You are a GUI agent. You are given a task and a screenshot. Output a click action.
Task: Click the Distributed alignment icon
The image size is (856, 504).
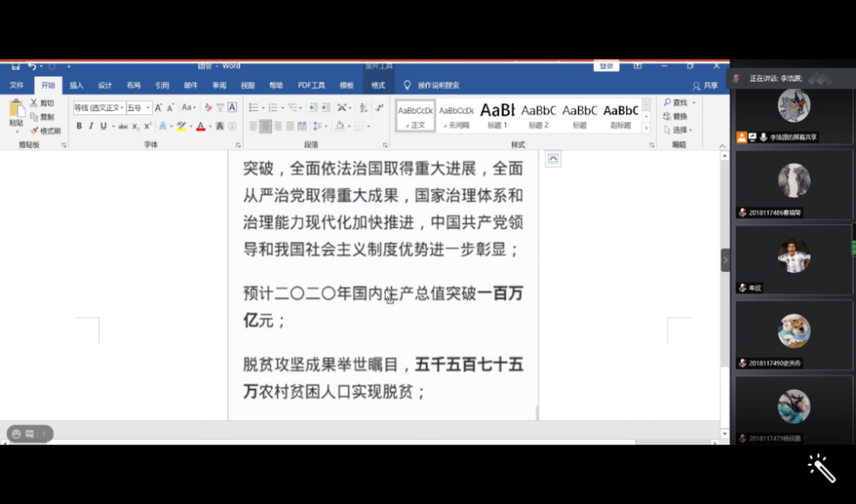point(302,126)
